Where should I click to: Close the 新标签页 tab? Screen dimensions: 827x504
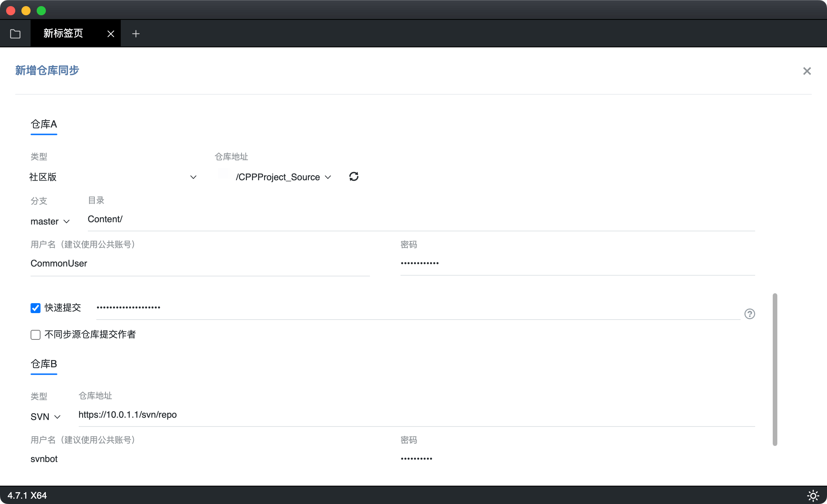click(111, 34)
